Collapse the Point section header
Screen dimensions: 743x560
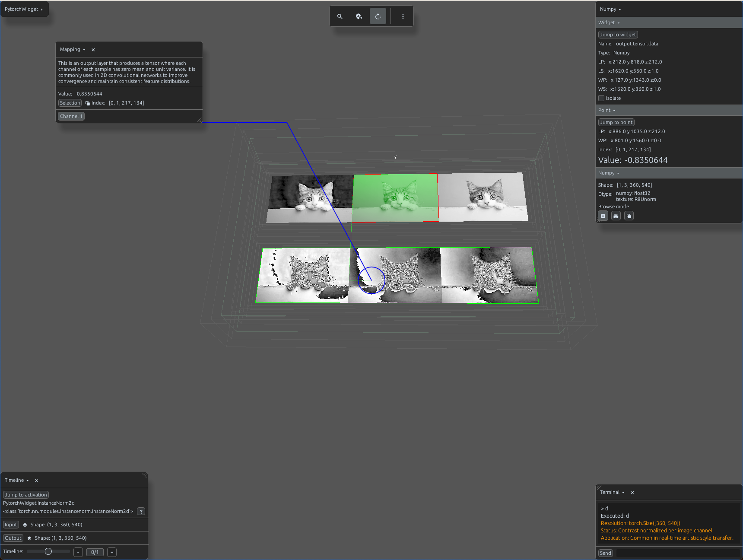[x=669, y=110]
